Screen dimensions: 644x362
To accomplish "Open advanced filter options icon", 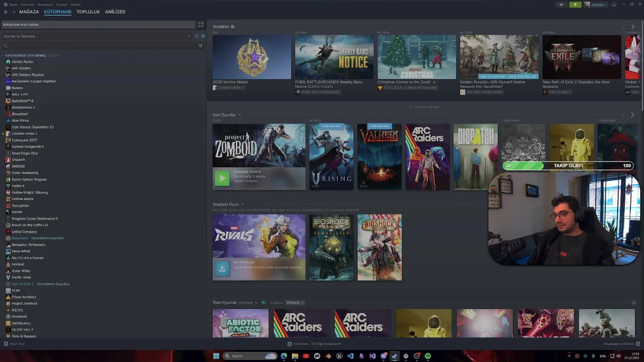I will [200, 46].
